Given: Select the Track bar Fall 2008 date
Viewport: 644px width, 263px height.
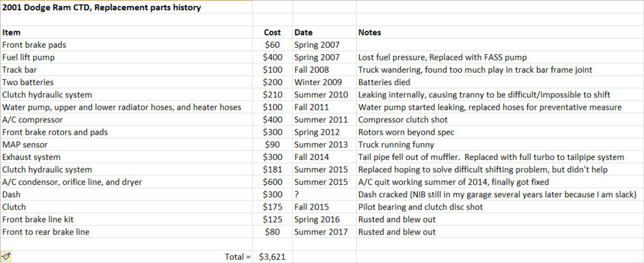Looking at the screenshot, I should (x=312, y=70).
